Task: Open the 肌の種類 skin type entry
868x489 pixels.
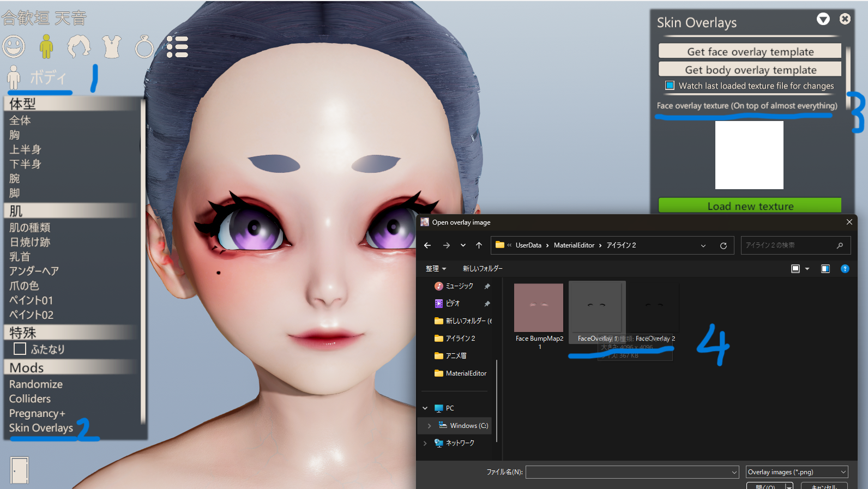Action: point(29,227)
